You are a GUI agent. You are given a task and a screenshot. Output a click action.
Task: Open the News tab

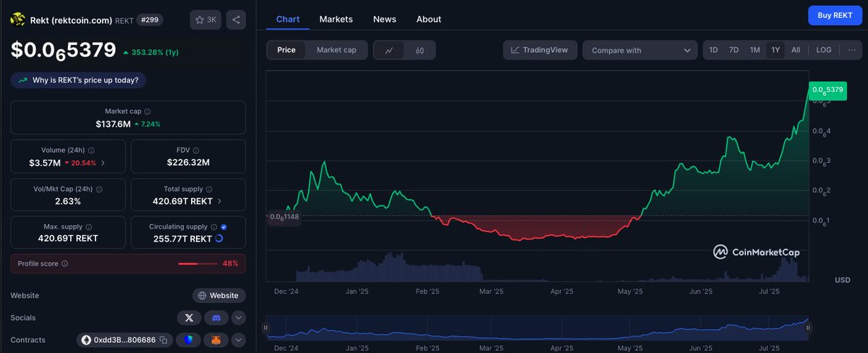(x=385, y=19)
